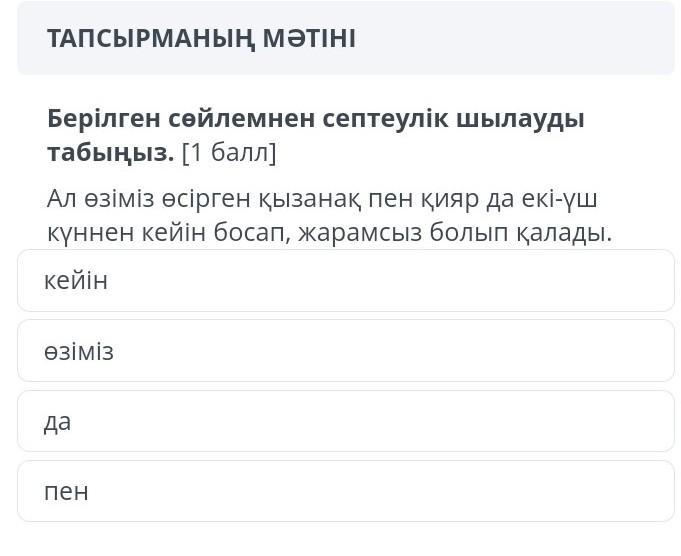This screenshot has width=681, height=556.
Task: Select the answer option "кейін"
Action: point(345,281)
